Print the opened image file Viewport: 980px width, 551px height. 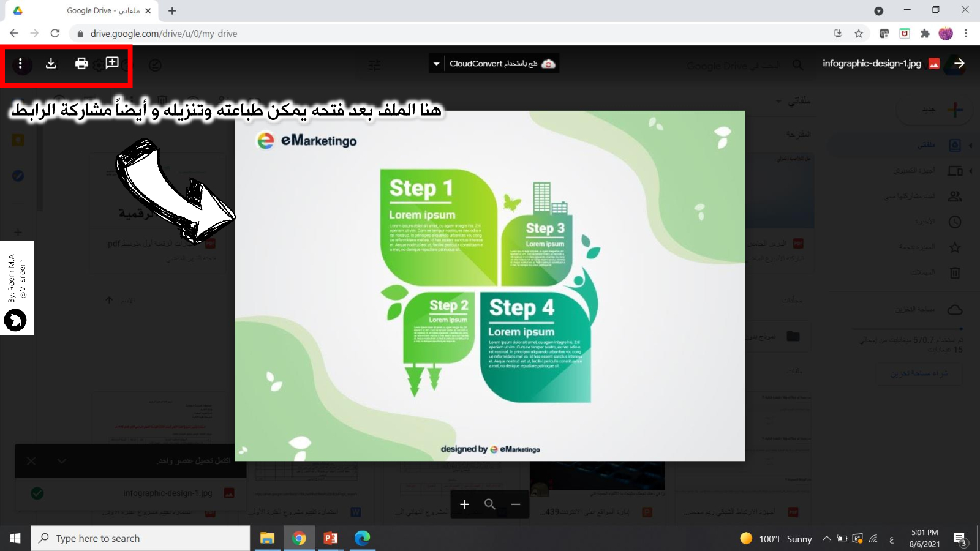81,64
